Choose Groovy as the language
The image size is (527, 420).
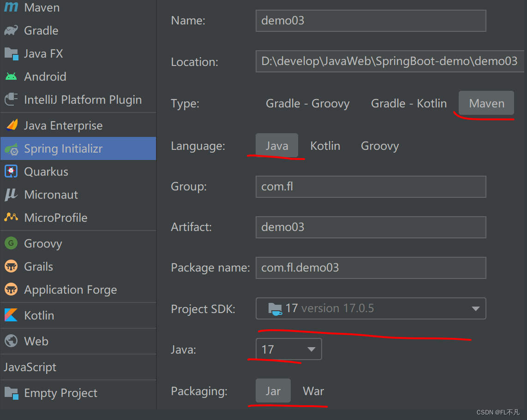click(x=379, y=146)
